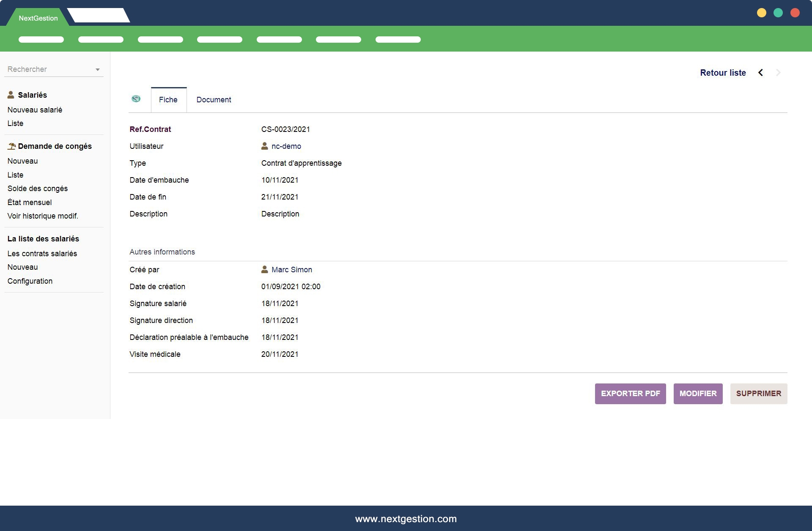
Task: Click the NextGestion window tab
Action: click(x=38, y=18)
